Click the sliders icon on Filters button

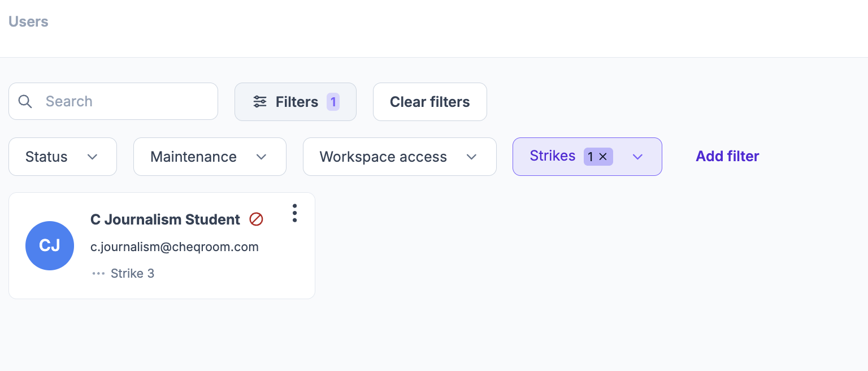[260, 102]
